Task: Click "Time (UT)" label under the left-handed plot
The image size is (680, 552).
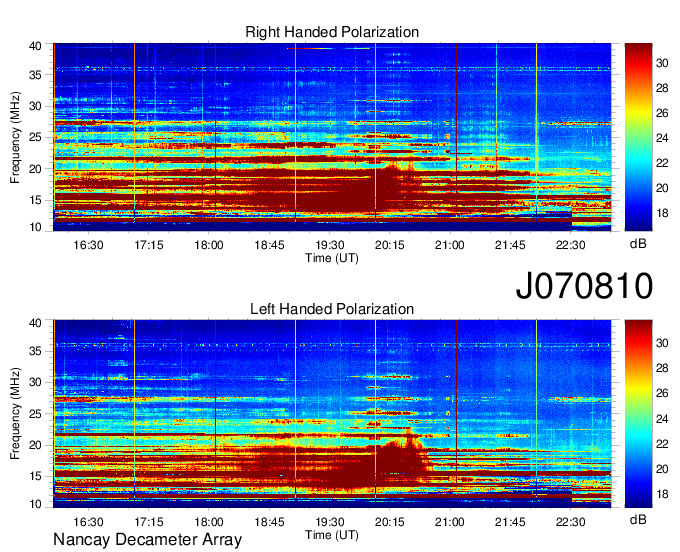Action: [x=332, y=535]
